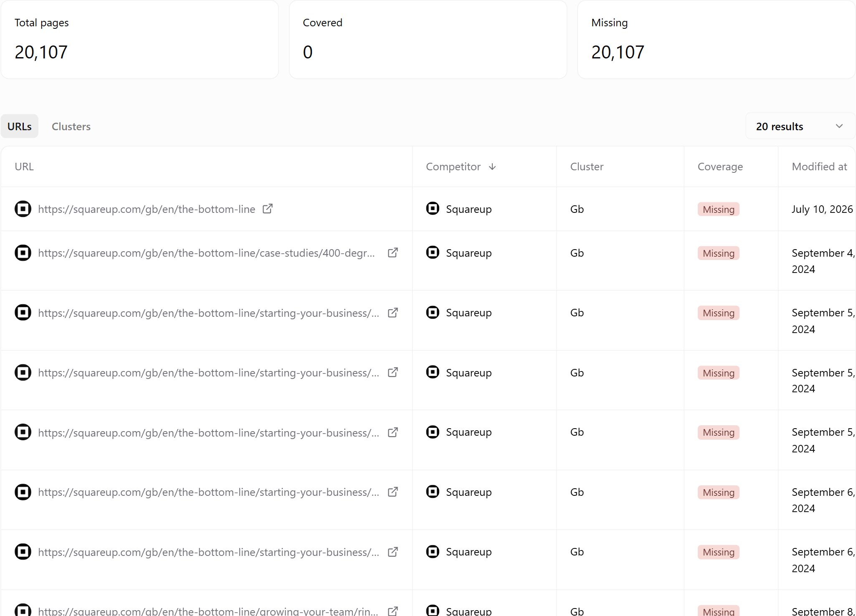
Task: Open the growing-your-team/rin URL link
Action: pos(208,611)
